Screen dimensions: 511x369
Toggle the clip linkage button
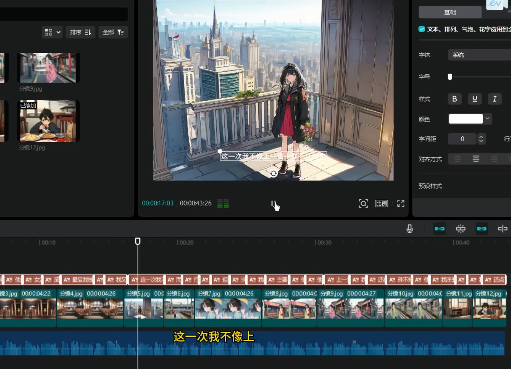pyautogui.click(x=482, y=229)
